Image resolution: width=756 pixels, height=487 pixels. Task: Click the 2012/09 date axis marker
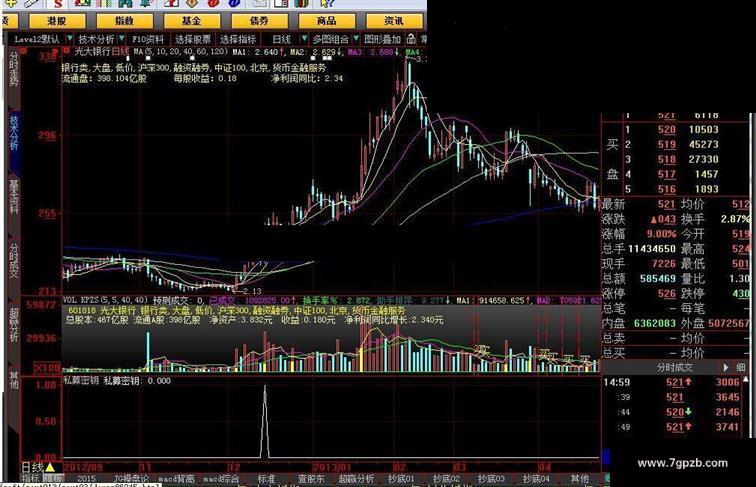tap(83, 467)
